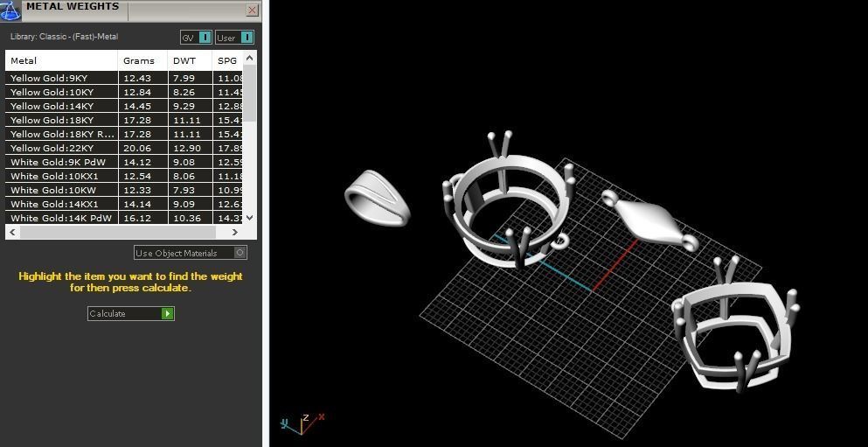This screenshot has height=447, width=868.
Task: Click the horizontal scroll right arrow
Action: tap(235, 232)
